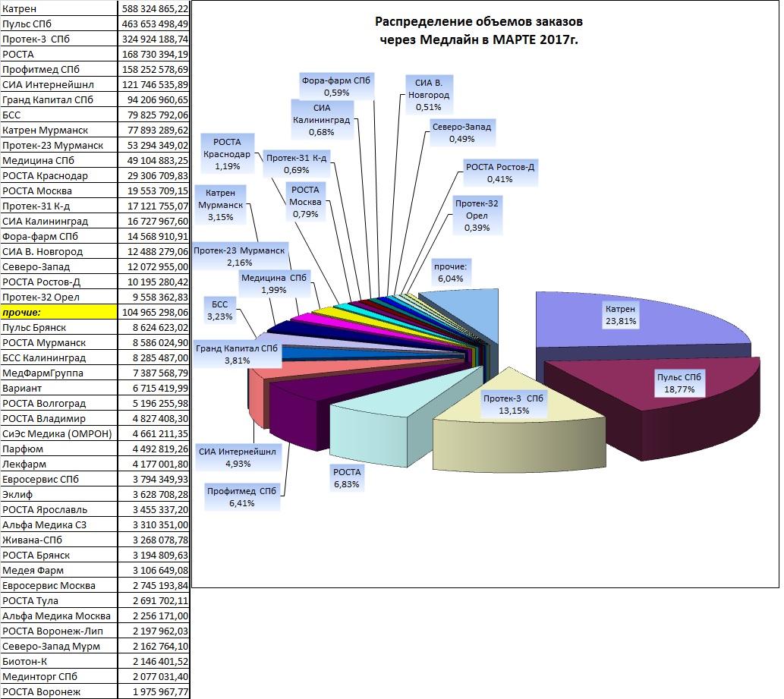
Task: Select cell with value 79 825 792,06
Action: click(x=154, y=115)
